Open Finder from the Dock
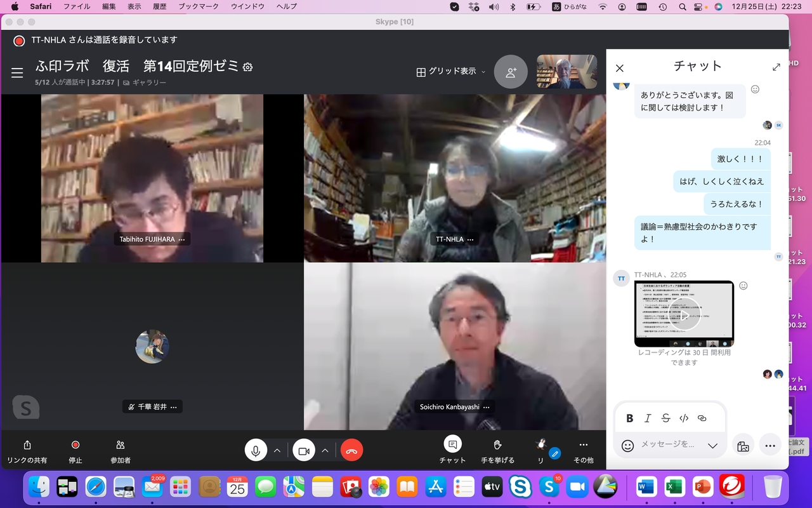This screenshot has height=508, width=812. point(39,487)
